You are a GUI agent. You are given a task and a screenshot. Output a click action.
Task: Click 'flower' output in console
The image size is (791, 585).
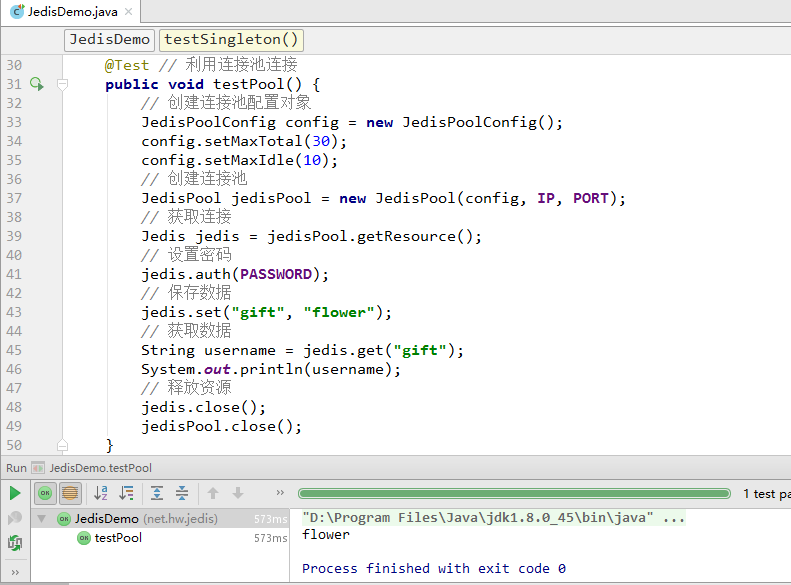326,535
